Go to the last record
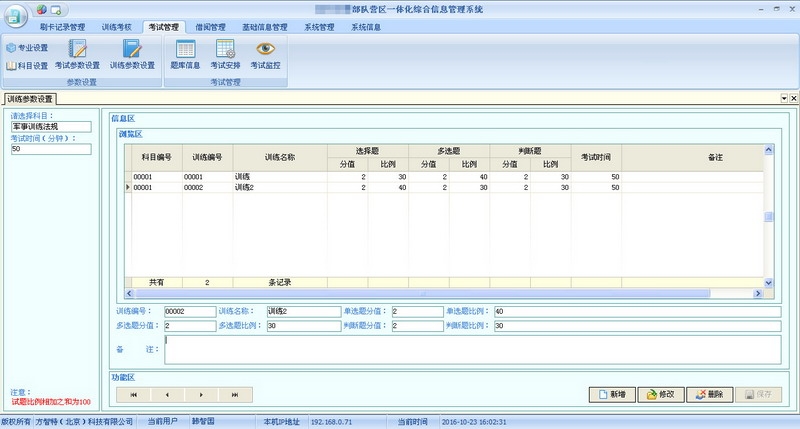The image size is (800, 429). click(x=235, y=395)
